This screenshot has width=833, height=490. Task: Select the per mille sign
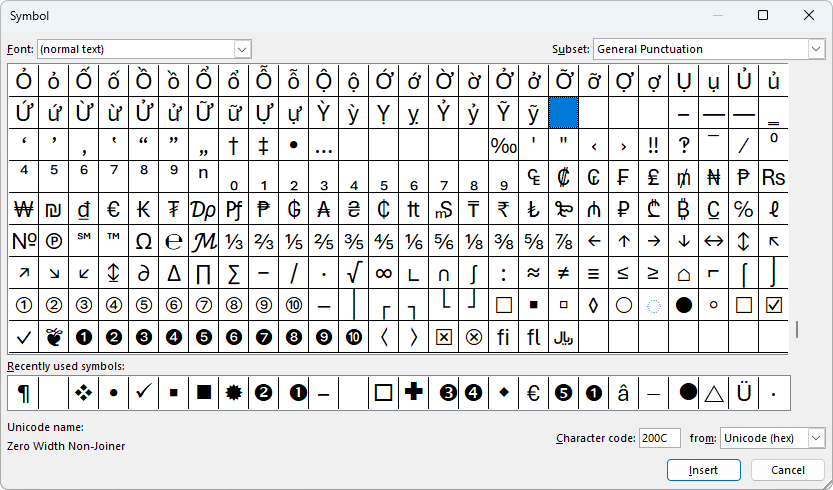[x=503, y=145]
